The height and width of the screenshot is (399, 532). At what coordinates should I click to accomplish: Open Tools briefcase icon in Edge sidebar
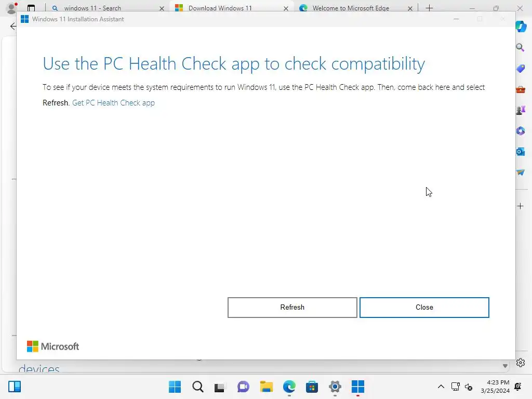[521, 89]
